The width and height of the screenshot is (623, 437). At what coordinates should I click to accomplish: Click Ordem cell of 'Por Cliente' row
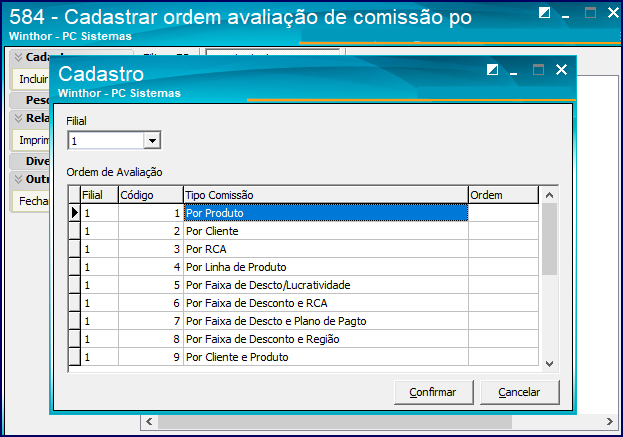pos(503,231)
